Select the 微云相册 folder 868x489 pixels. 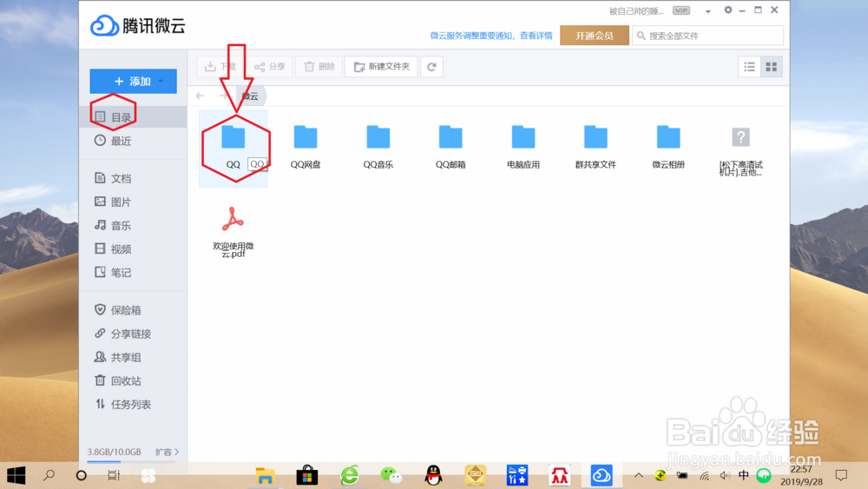pyautogui.click(x=668, y=147)
